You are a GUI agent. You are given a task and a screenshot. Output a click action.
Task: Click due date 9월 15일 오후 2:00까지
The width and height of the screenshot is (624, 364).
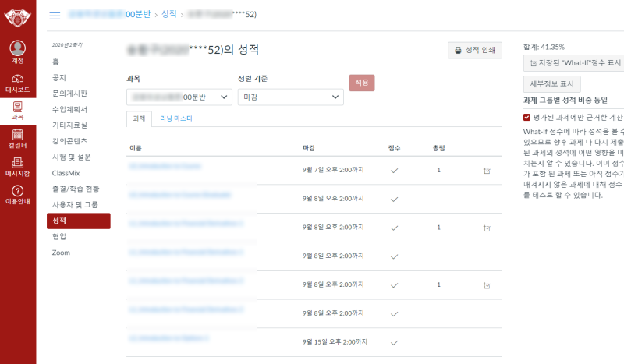coord(335,341)
